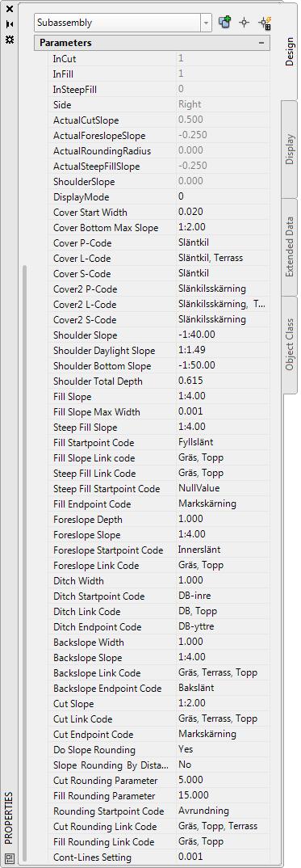Edit the Fill Rounding Parameter value

tap(223, 795)
